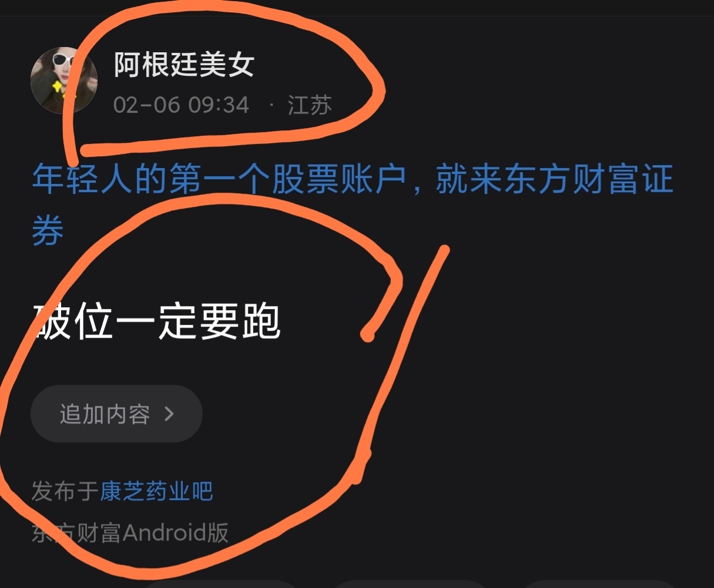Tap the first partially visible bottom action button

pyautogui.click(x=222, y=584)
